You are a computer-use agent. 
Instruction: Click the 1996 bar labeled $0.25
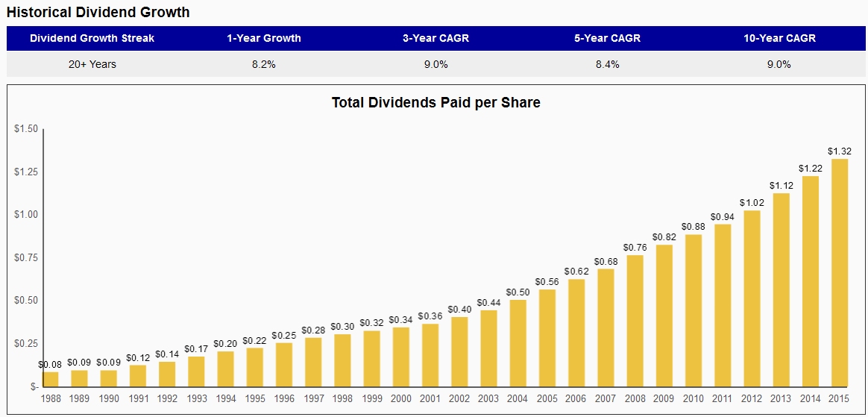pyautogui.click(x=285, y=364)
